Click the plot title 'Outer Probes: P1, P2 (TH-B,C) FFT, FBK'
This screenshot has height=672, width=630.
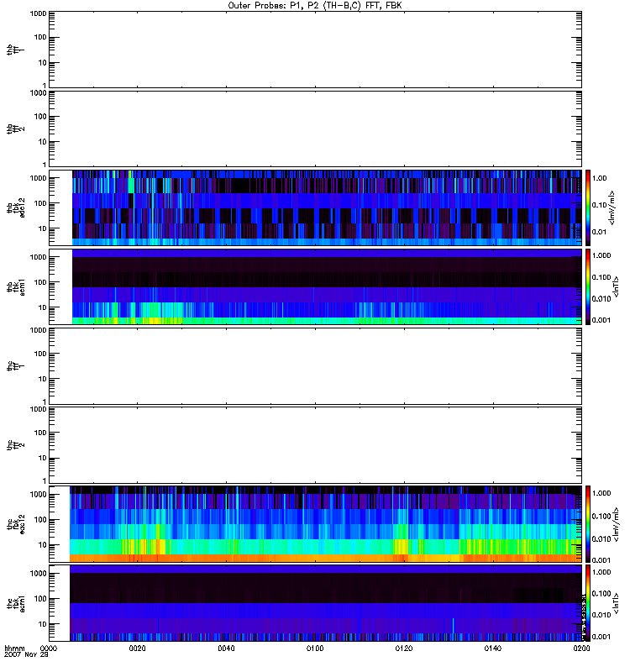coord(315,6)
